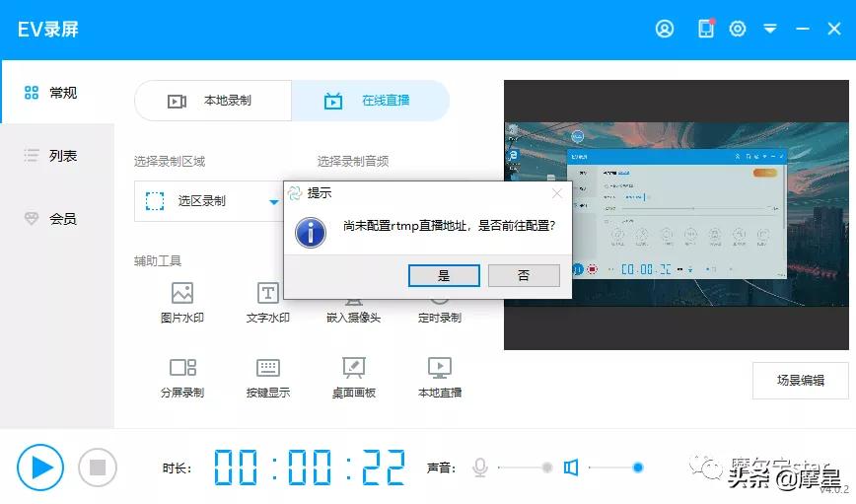This screenshot has width=856, height=504.
Task: Stop recording with the stop button
Action: pyautogui.click(x=98, y=468)
